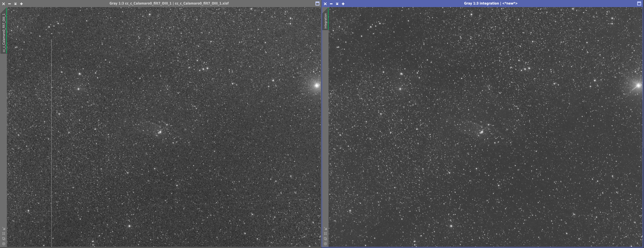The width and height of the screenshot is (644, 248).
Task: Click the overlapping squares icon in left image window
Action: point(4,239)
